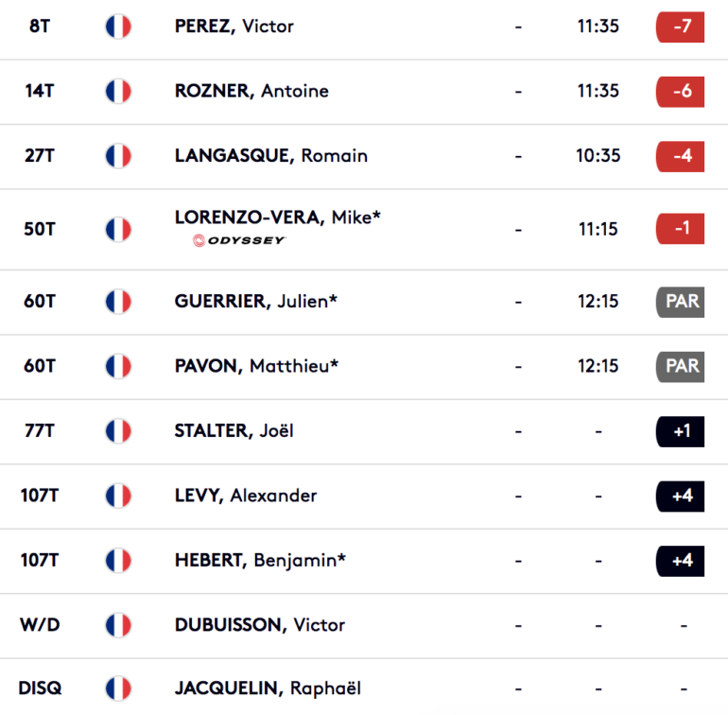Click Langasque's 10:35 tee time
Screen dimensions: 728x715
[x=598, y=156]
